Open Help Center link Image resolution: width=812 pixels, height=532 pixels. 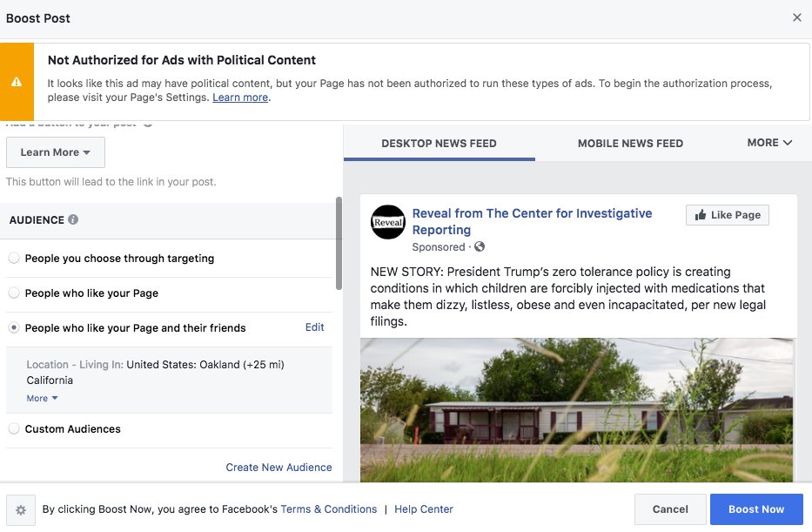[x=424, y=509]
